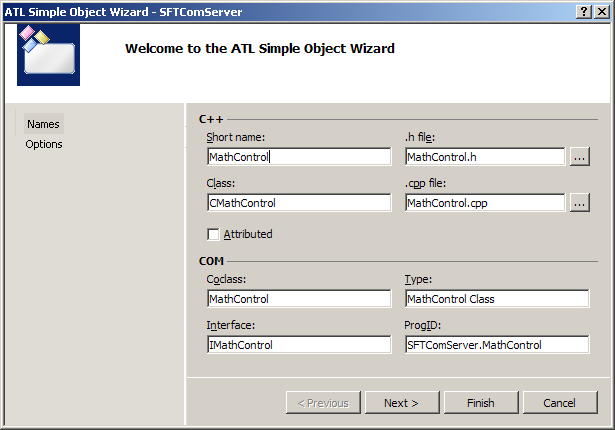Browse for the .cpp file location

(x=580, y=202)
